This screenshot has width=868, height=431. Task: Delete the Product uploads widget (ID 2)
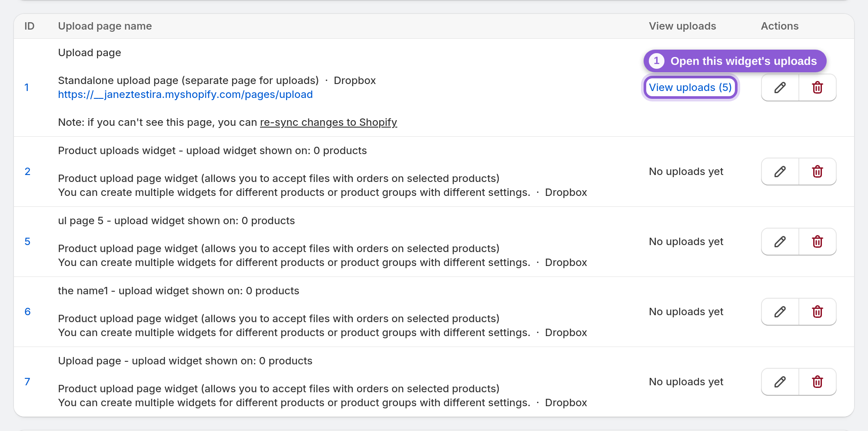(818, 172)
